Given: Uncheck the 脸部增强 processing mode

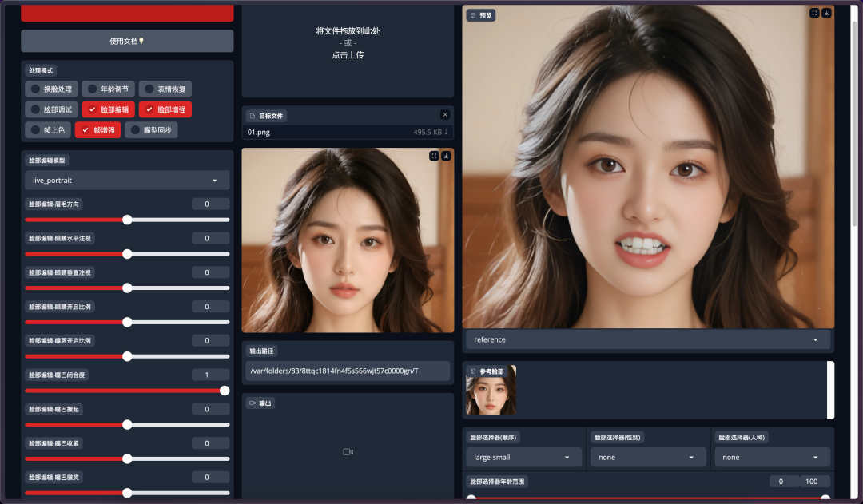Looking at the screenshot, I should pyautogui.click(x=165, y=109).
